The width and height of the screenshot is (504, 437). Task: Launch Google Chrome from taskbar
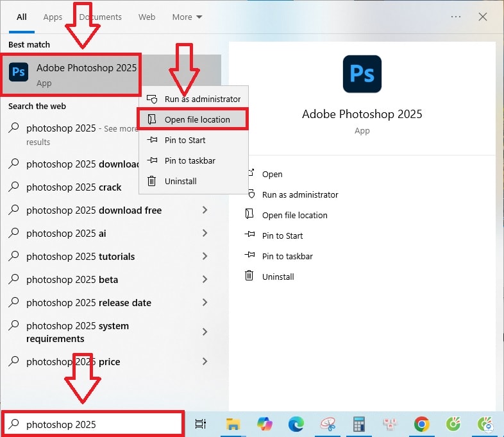point(421,424)
